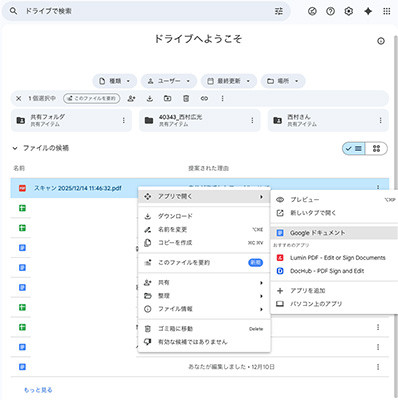The width and height of the screenshot is (398, 400).
Task: Open more options for the selected PDF row
Action: [x=378, y=187]
